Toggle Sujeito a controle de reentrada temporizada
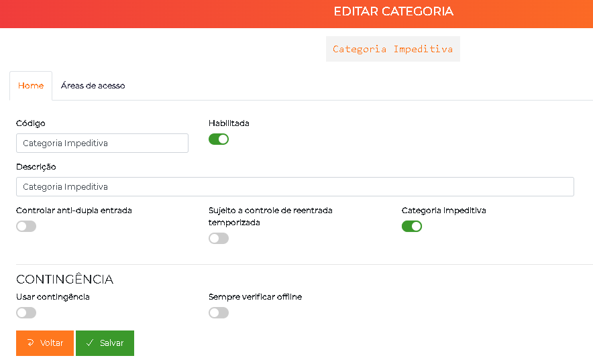Image resolution: width=593 pixels, height=364 pixels. [x=219, y=239]
